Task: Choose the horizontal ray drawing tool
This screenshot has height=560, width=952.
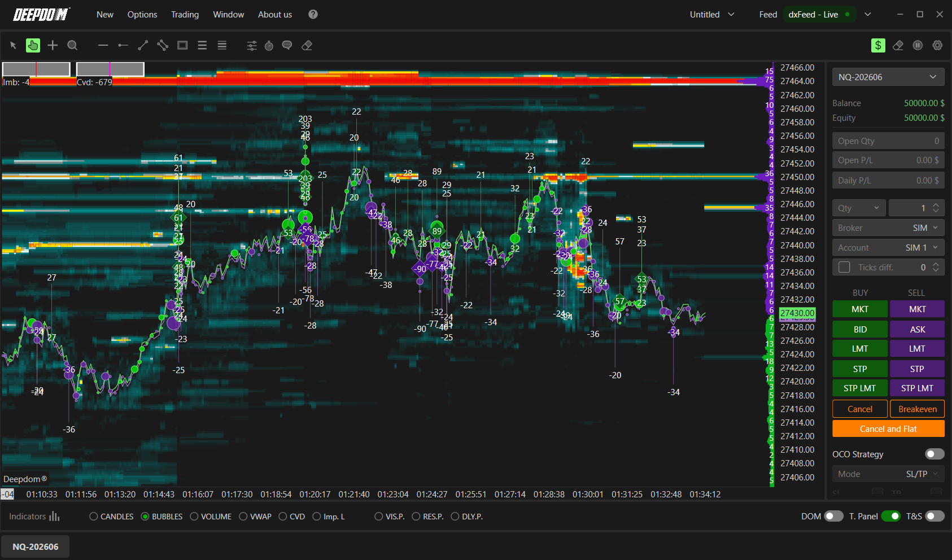Action: pyautogui.click(x=123, y=45)
